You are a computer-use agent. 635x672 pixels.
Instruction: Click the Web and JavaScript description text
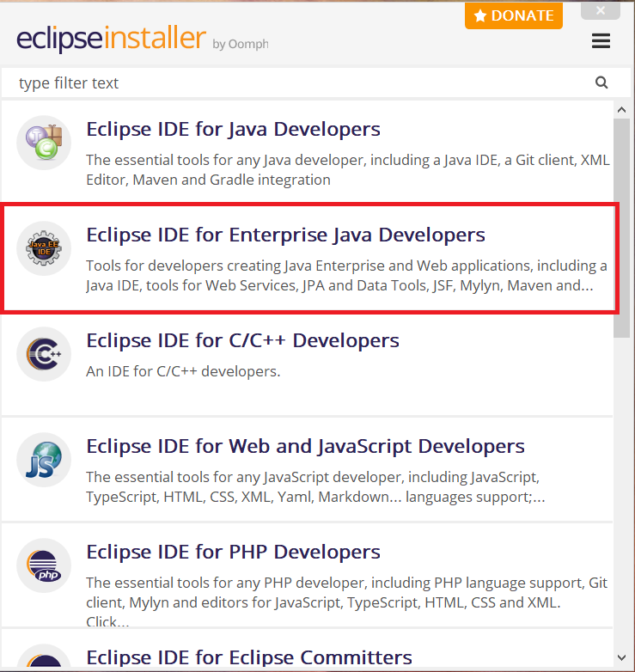pyautogui.click(x=315, y=487)
